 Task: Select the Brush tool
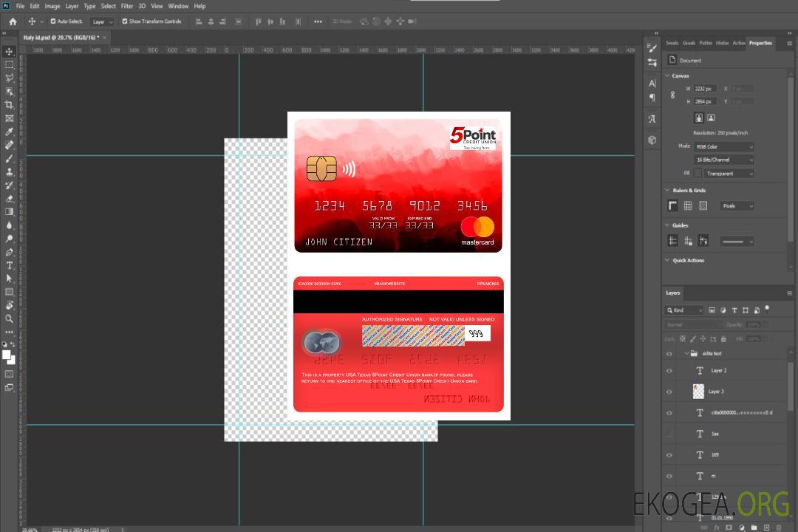(x=9, y=158)
